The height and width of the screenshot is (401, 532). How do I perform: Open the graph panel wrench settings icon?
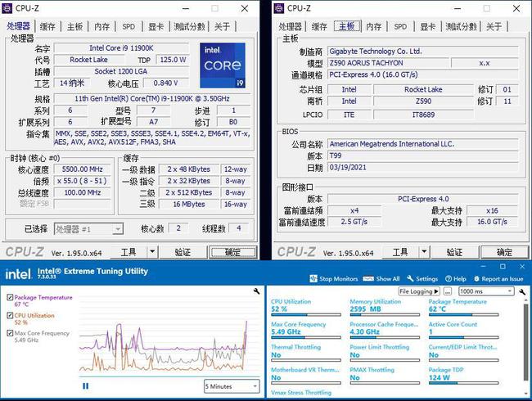(256, 291)
